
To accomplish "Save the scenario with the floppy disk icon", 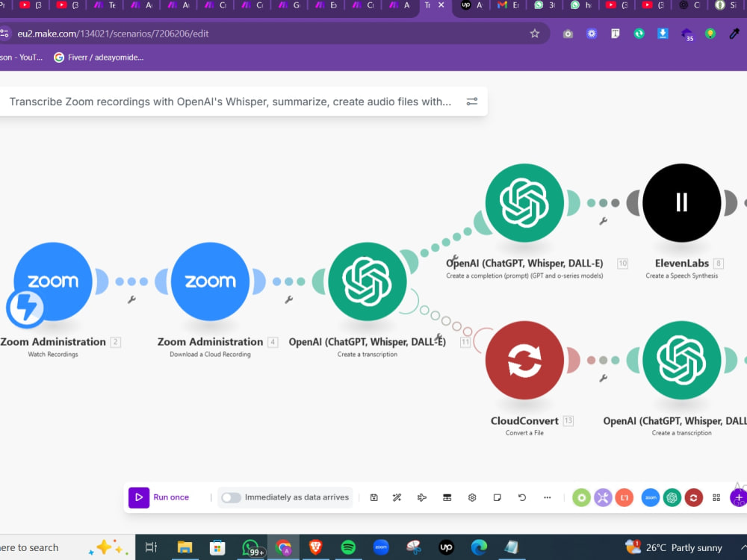I will click(374, 497).
